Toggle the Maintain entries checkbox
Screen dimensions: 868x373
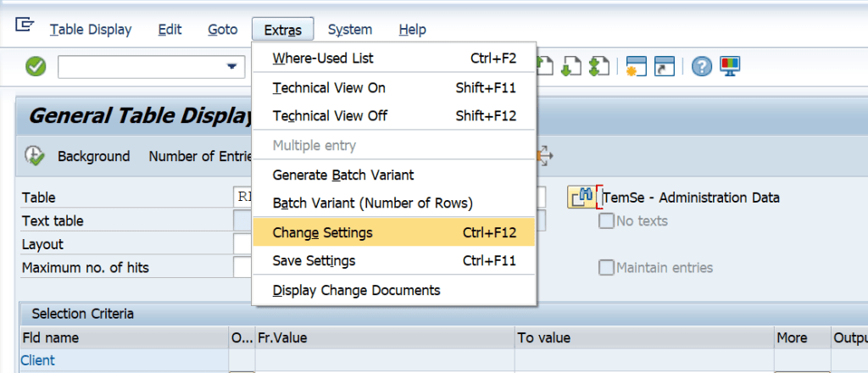click(x=607, y=268)
